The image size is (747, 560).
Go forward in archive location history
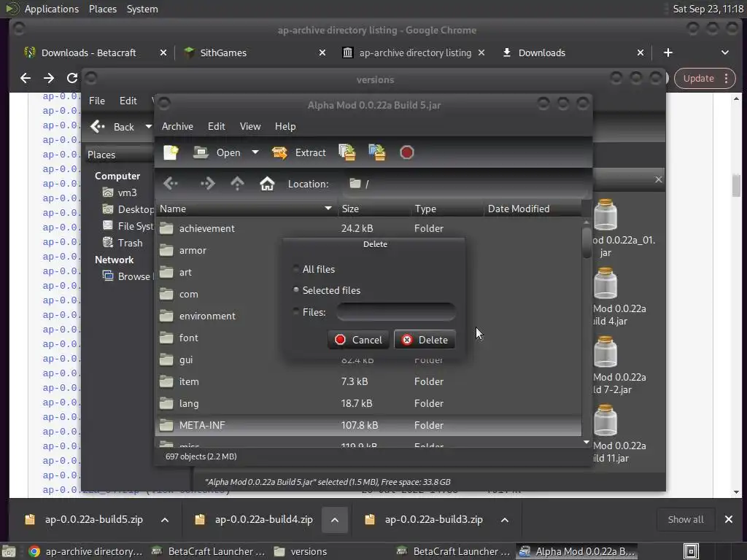[207, 183]
